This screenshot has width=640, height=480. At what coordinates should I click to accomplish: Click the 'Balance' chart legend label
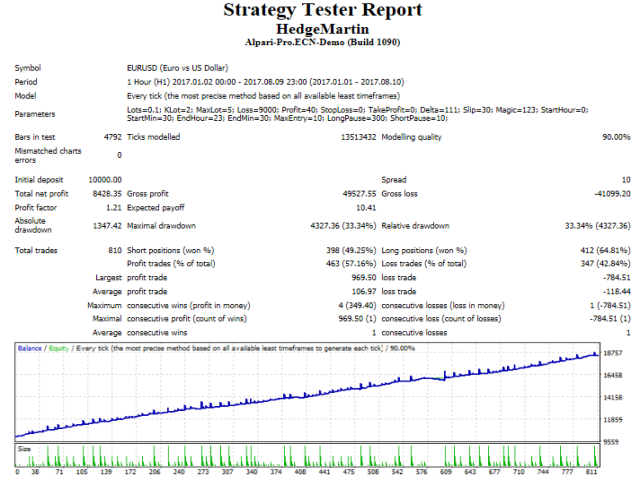(x=29, y=348)
